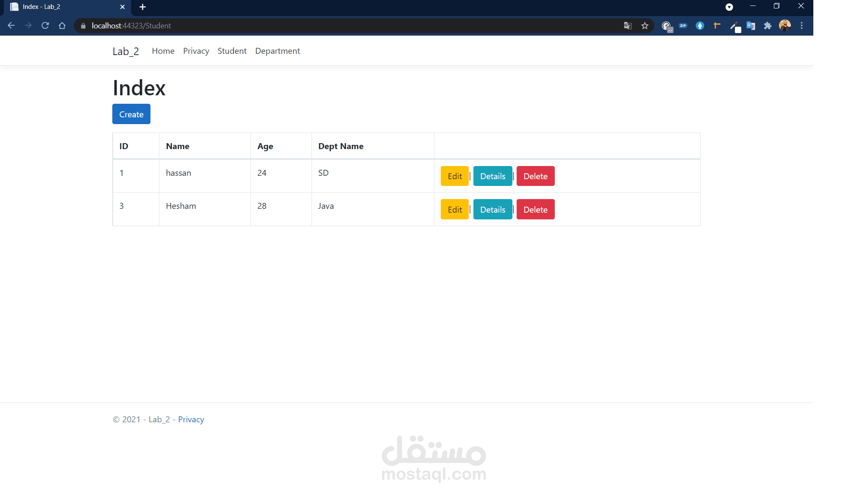Click the bookmark star icon
868x493 pixels.
pos(645,26)
